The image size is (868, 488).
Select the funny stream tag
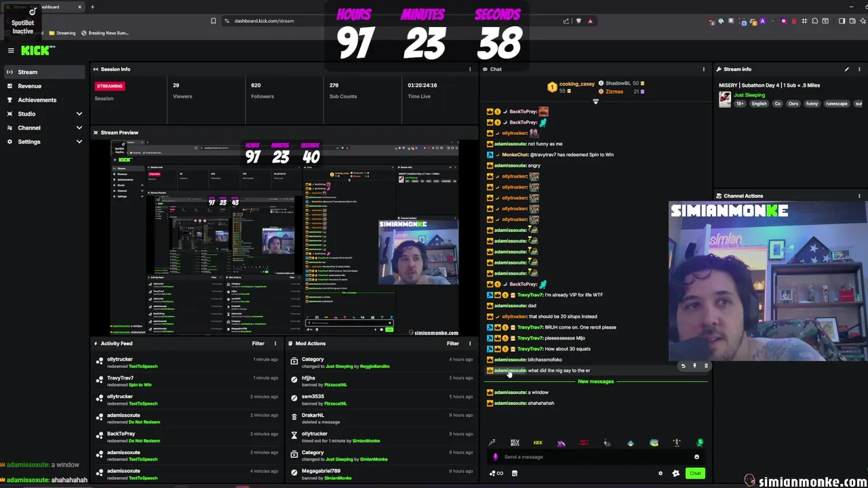click(x=812, y=104)
